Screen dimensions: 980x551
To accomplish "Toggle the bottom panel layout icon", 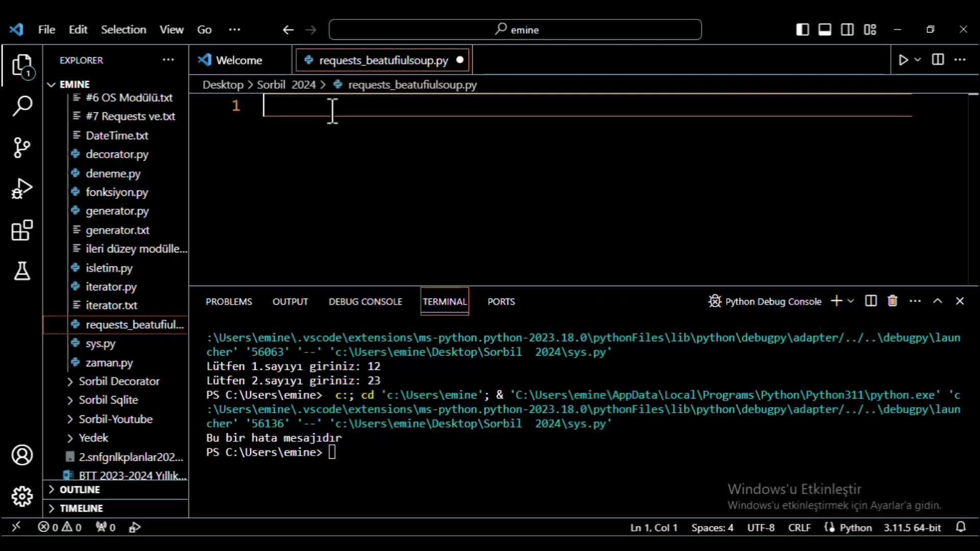I will coord(825,30).
